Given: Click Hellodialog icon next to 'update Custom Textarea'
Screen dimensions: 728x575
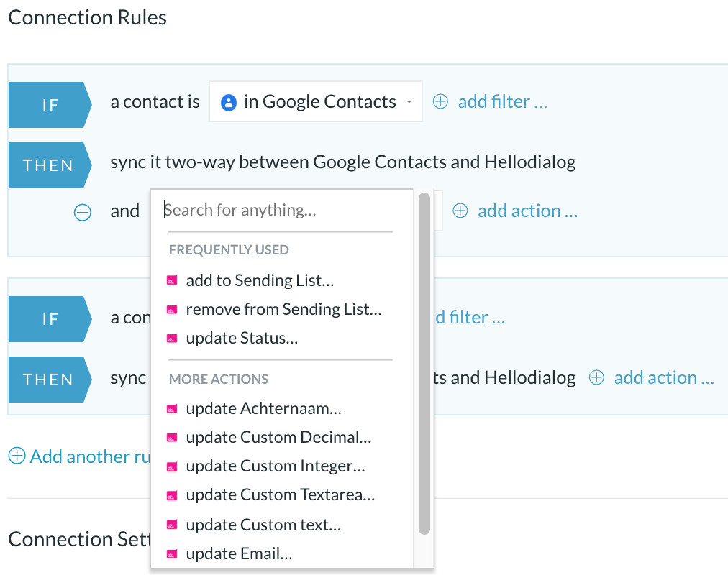Looking at the screenshot, I should pos(172,495).
